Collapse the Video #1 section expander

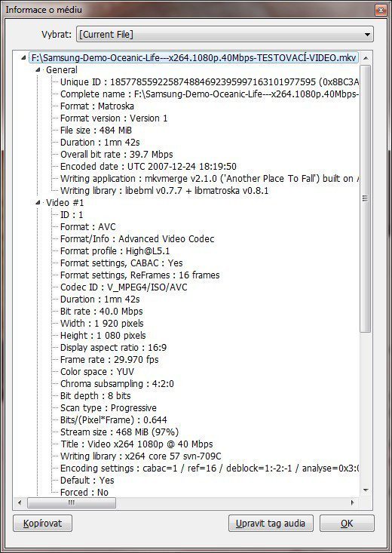pos(38,203)
